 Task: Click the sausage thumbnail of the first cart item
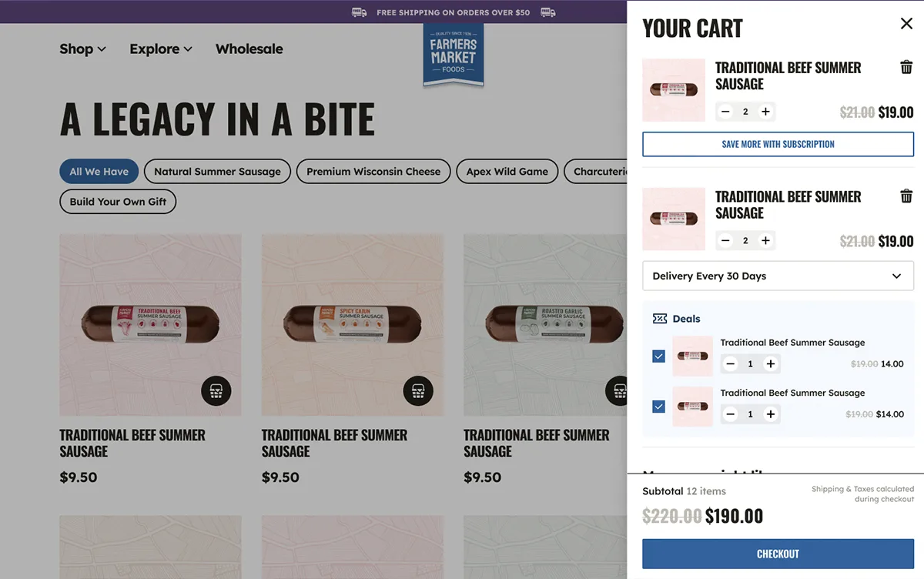pyautogui.click(x=673, y=89)
